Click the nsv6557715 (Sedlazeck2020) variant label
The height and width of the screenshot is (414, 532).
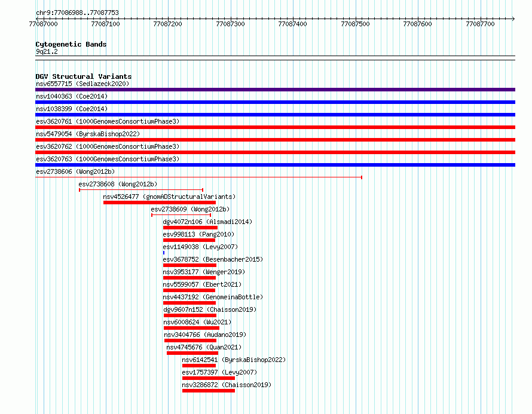pyautogui.click(x=82, y=84)
